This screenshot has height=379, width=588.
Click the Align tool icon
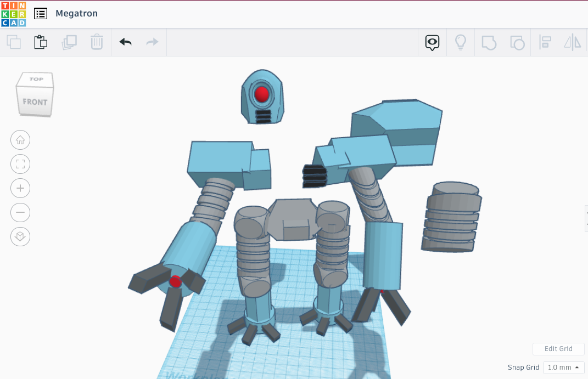pos(545,42)
